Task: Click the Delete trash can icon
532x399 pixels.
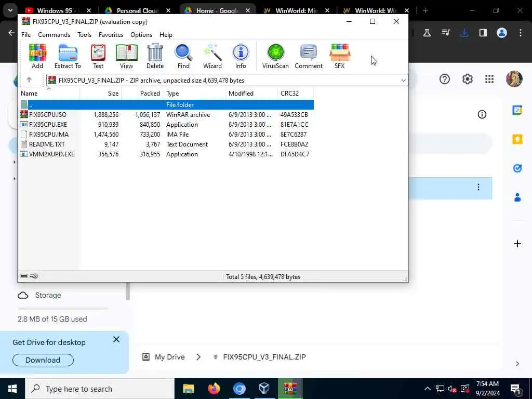Action: [x=155, y=56]
